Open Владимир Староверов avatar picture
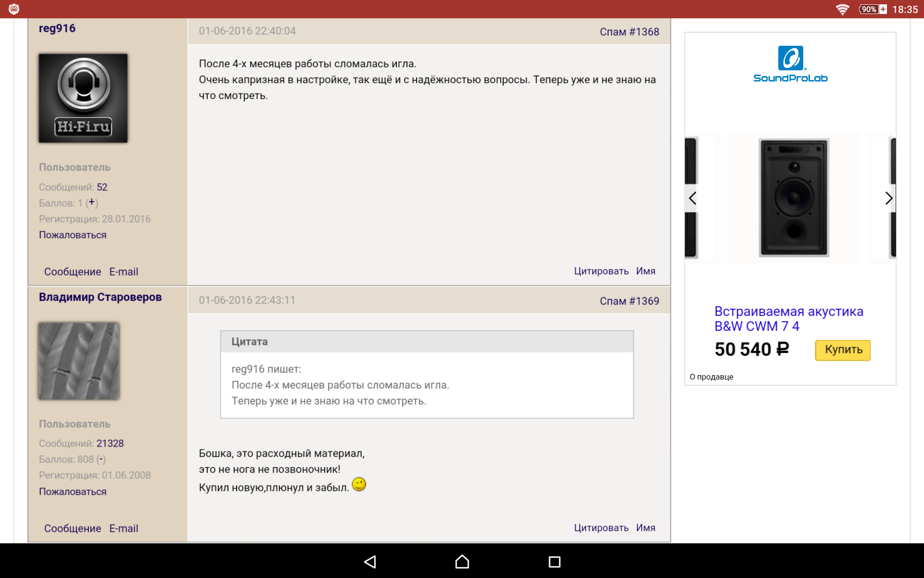 coord(79,361)
